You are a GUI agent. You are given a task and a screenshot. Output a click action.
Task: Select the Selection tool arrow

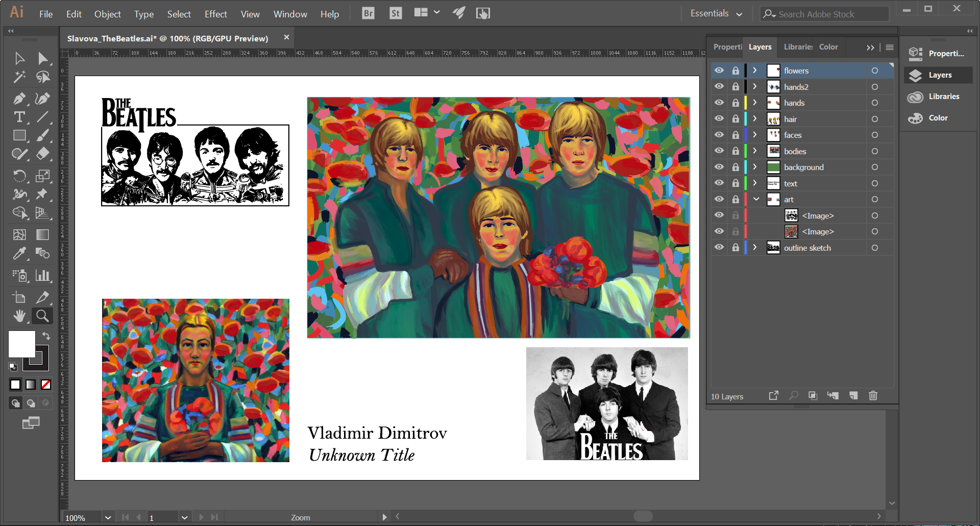tap(19, 58)
